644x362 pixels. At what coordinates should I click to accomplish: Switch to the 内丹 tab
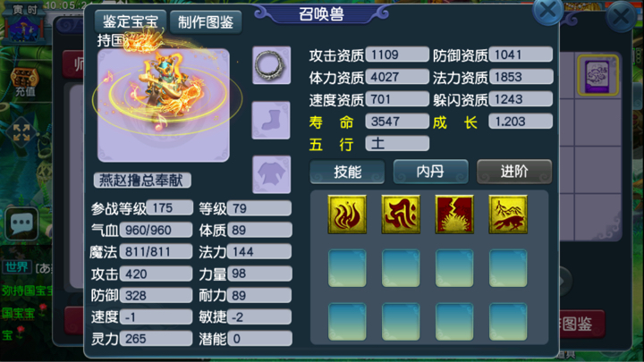click(x=430, y=172)
